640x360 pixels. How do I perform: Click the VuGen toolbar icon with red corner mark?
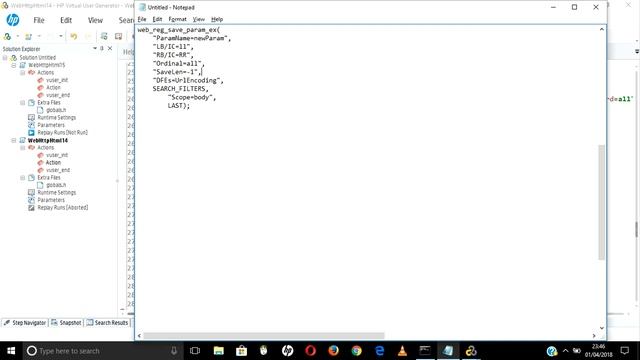point(118,36)
